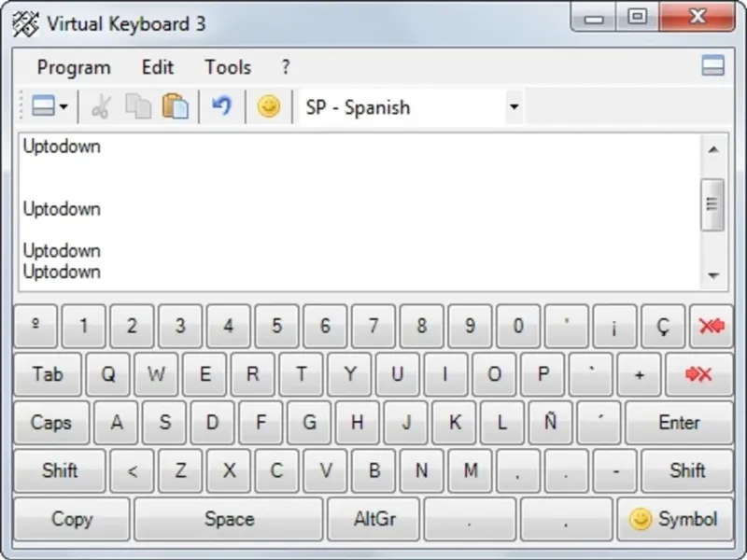
Task: Click the minus - key
Action: pyautogui.click(x=615, y=470)
